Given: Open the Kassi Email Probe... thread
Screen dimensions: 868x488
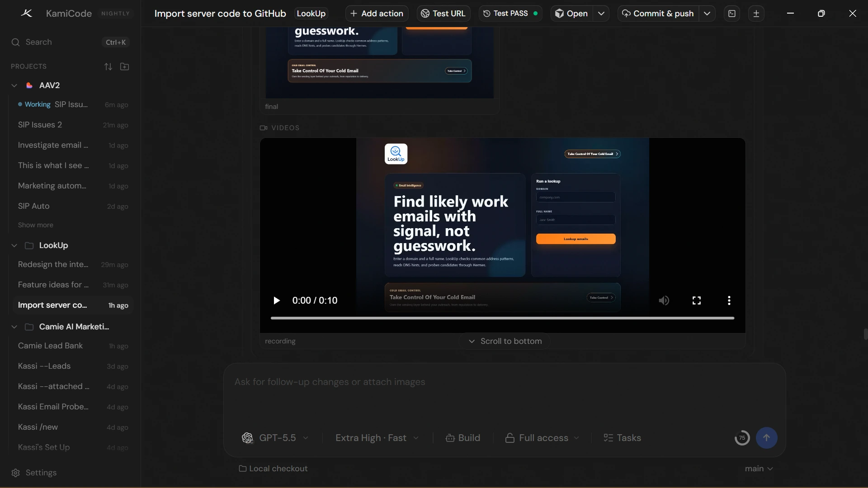Looking at the screenshot, I should point(72,407).
